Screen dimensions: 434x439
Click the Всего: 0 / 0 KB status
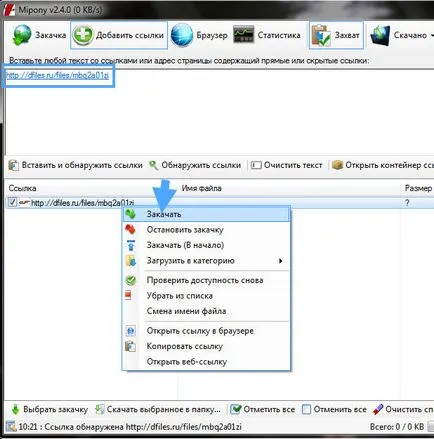397,427
